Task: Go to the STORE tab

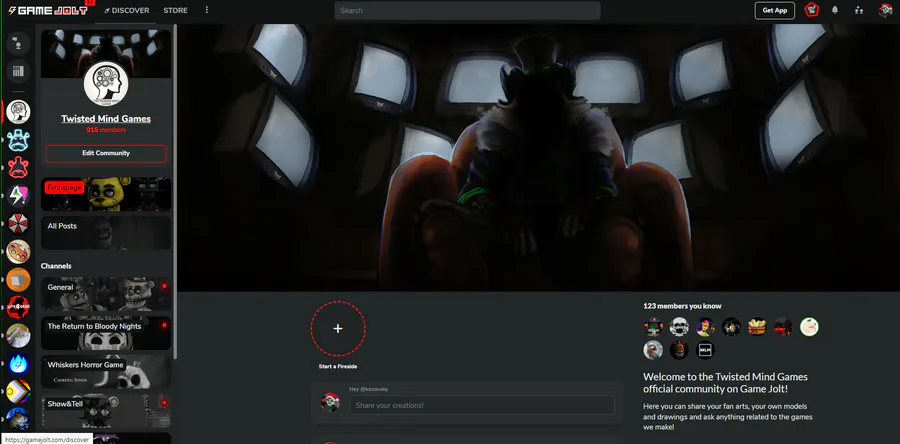Action: (175, 10)
